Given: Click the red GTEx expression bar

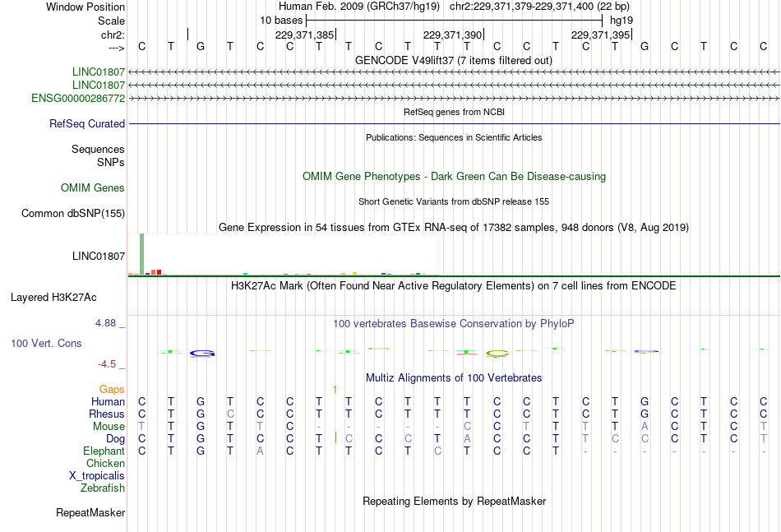Looking at the screenshot, I should (159, 272).
